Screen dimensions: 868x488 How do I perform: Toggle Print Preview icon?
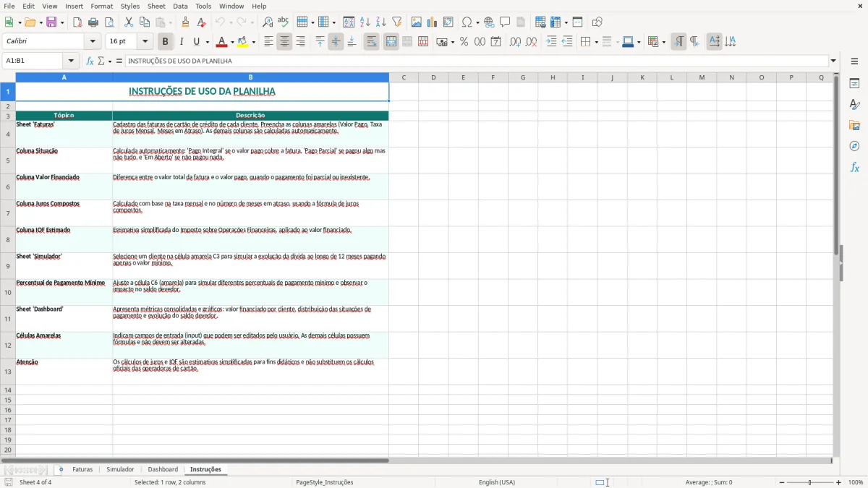(x=109, y=22)
